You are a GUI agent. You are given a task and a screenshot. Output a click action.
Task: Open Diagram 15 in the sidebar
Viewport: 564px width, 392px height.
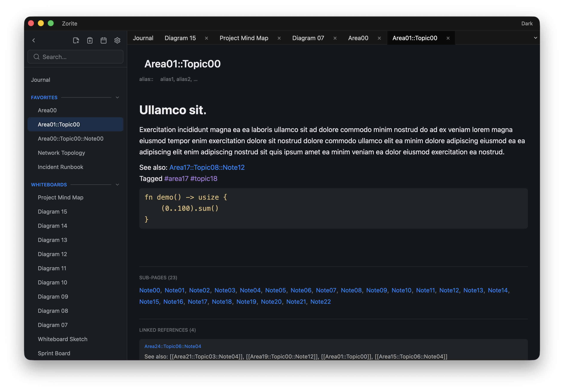[x=75, y=211]
